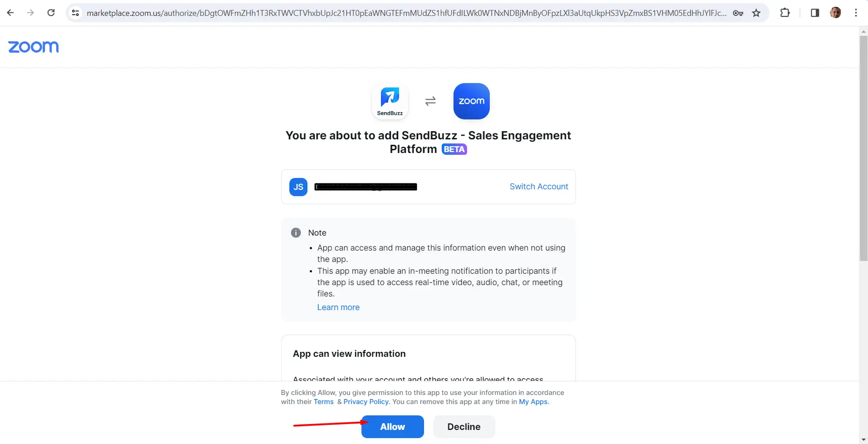The height and width of the screenshot is (444, 868).
Task: Click the Allow button
Action: (393, 427)
